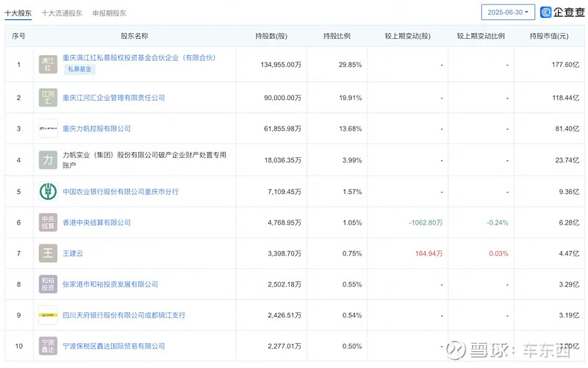The image size is (588, 368).
Task: Click the 较上期变动(股) column header
Action: pyautogui.click(x=408, y=36)
